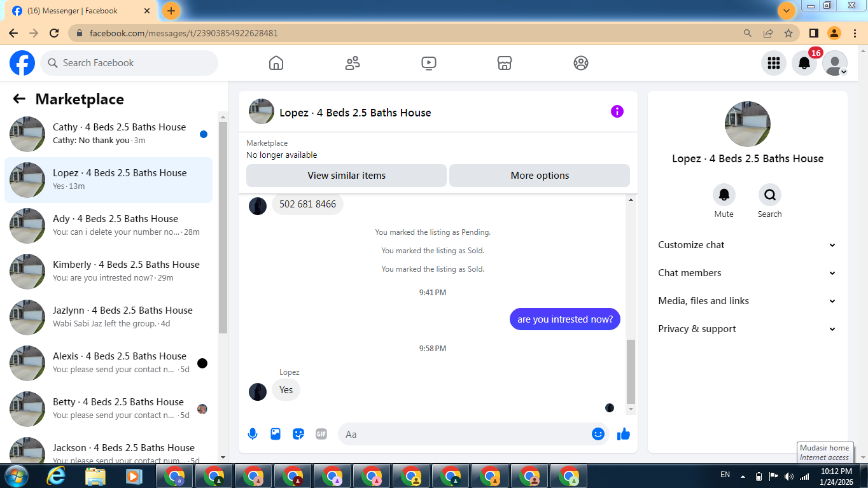
Task: Open the Friends icon in top navigation
Action: (x=353, y=63)
